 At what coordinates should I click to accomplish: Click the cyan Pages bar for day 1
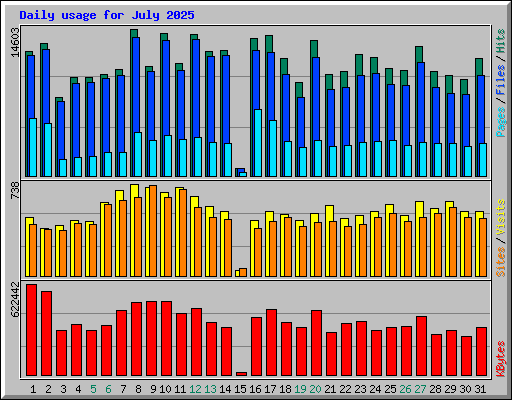(x=33, y=147)
